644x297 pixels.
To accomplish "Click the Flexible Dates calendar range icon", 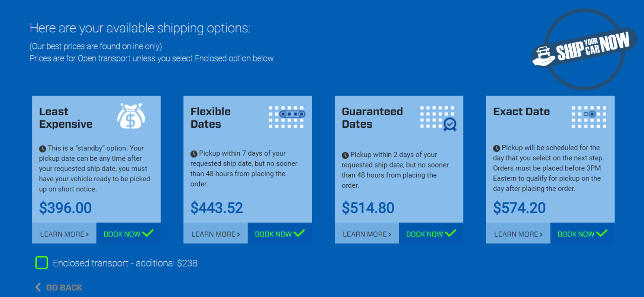I will pos(287,117).
